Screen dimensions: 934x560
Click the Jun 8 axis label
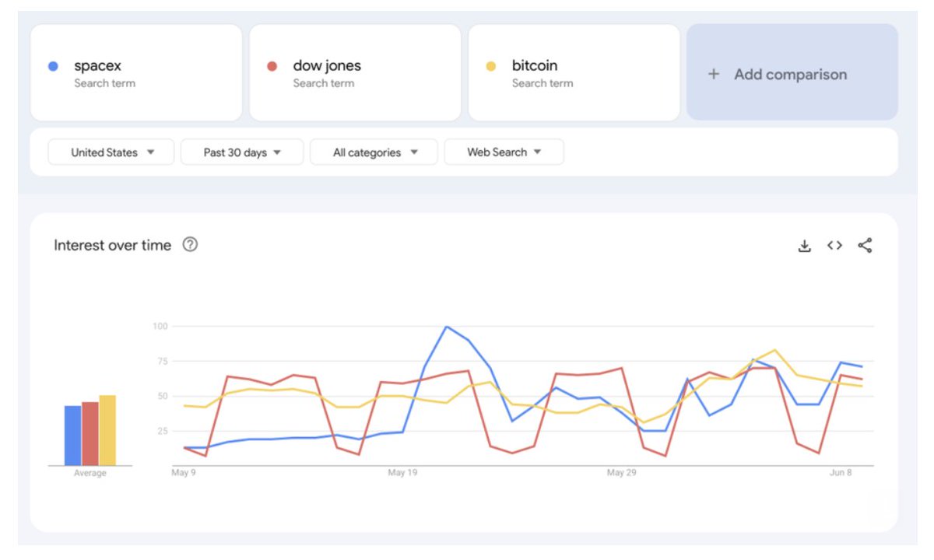pos(840,473)
